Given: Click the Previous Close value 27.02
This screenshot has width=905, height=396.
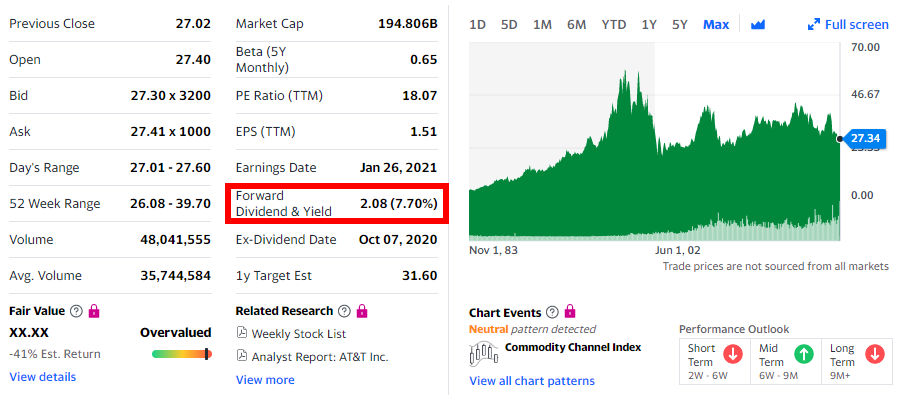Looking at the screenshot, I should click(193, 24).
